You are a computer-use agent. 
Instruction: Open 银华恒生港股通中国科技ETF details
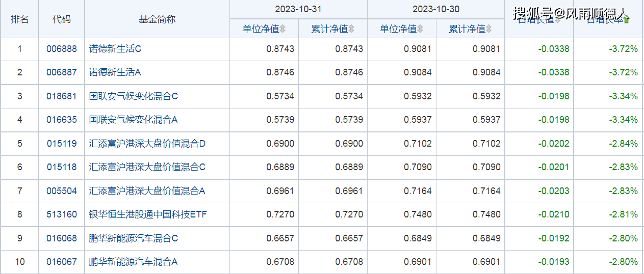148,214
